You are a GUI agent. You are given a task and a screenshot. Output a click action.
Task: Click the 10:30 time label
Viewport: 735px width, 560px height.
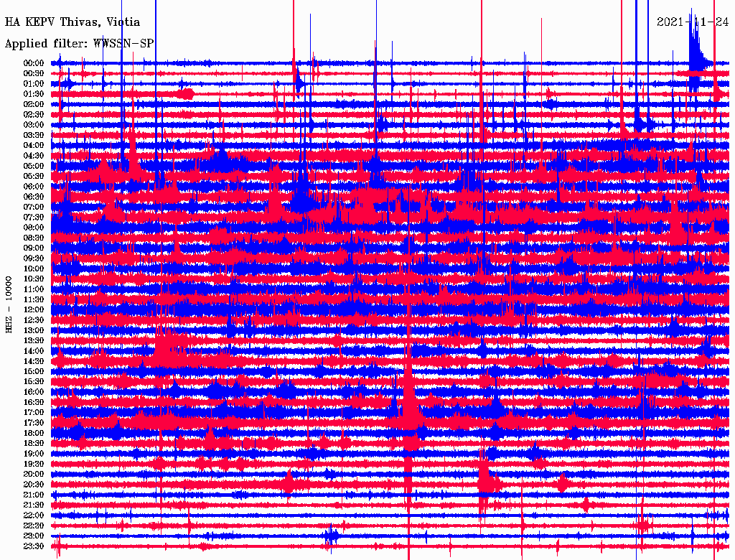click(x=34, y=279)
